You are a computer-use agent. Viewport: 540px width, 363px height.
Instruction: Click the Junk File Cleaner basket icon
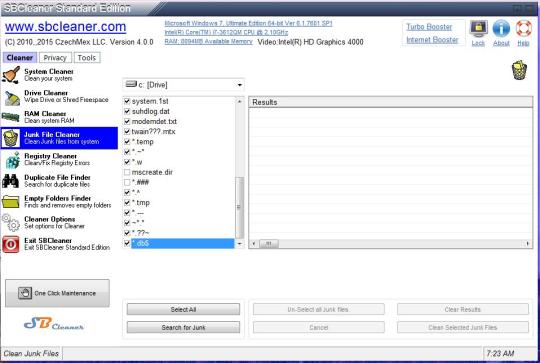(11, 138)
